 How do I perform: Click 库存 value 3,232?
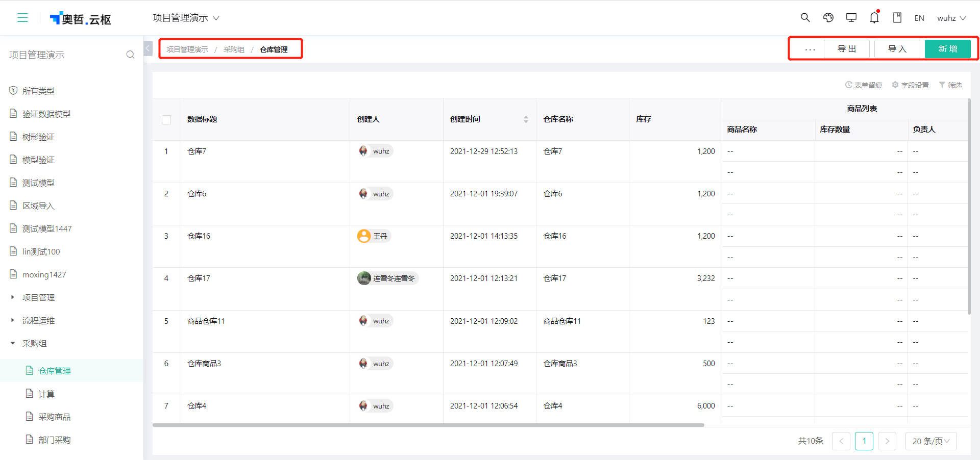706,278
